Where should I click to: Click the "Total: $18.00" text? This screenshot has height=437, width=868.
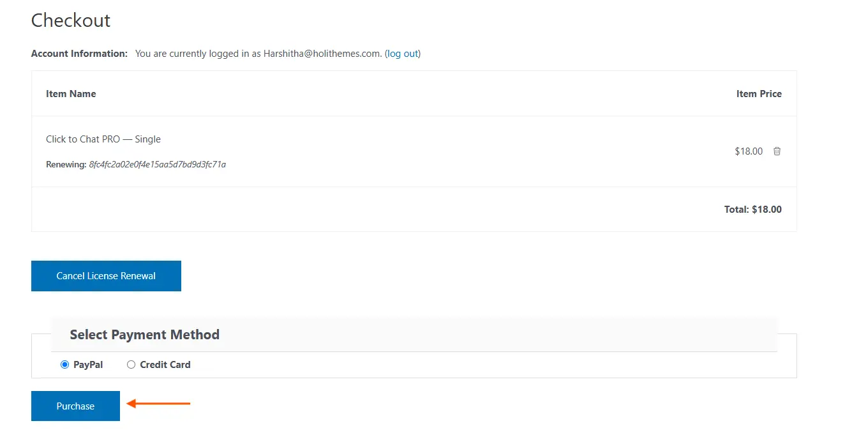coord(752,210)
